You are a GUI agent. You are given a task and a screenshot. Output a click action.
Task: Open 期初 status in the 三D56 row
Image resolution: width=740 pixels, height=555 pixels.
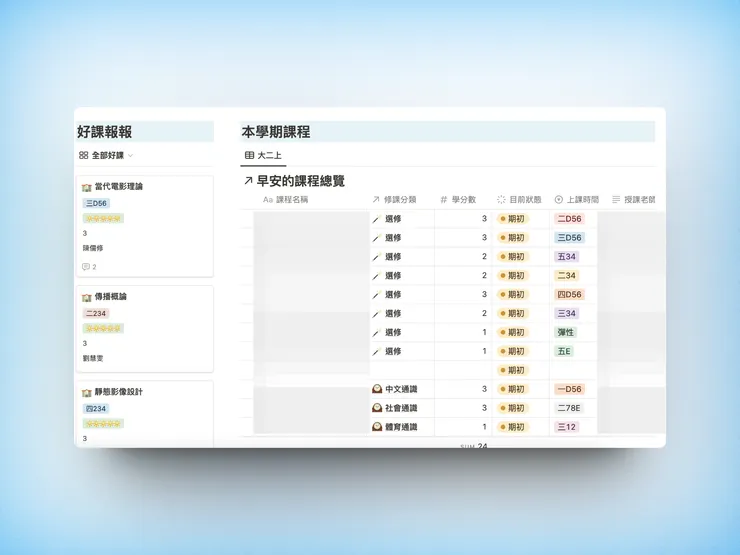pyautogui.click(x=513, y=238)
